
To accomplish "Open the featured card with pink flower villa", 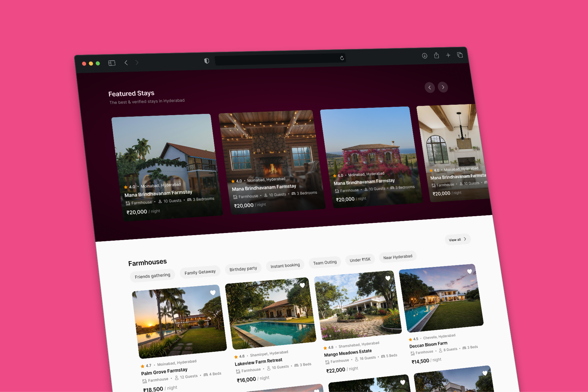I will point(371,157).
